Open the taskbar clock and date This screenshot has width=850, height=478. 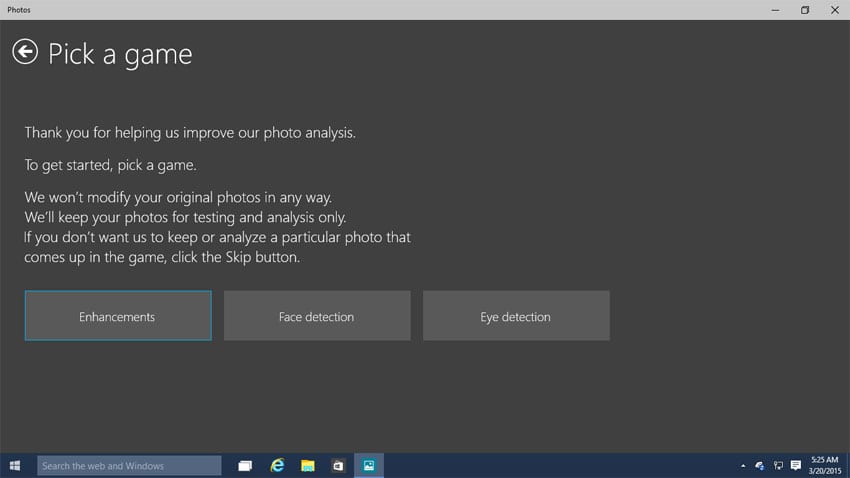pyautogui.click(x=827, y=466)
